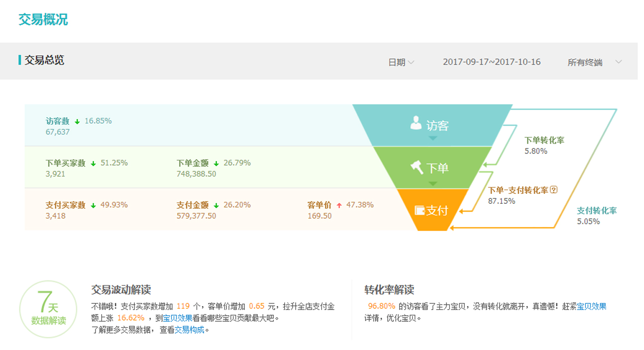This screenshot has width=644, height=350.
Task: Click the red up arrow beside 客单价
Action: 339,205
